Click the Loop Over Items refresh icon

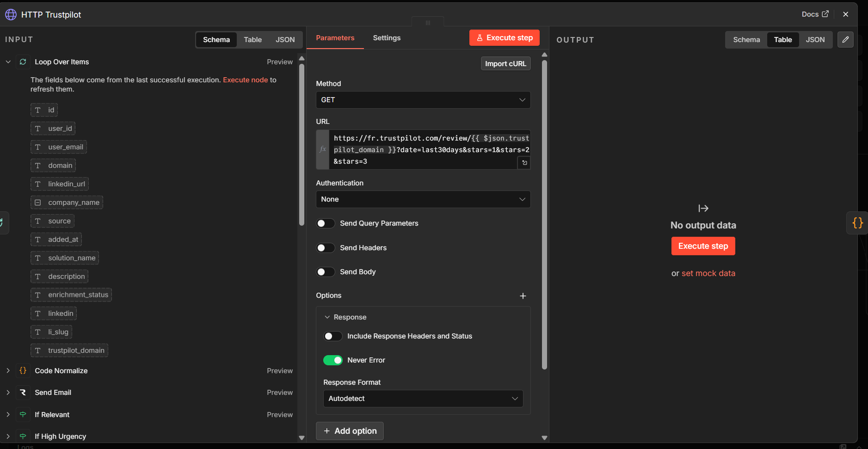pos(23,62)
